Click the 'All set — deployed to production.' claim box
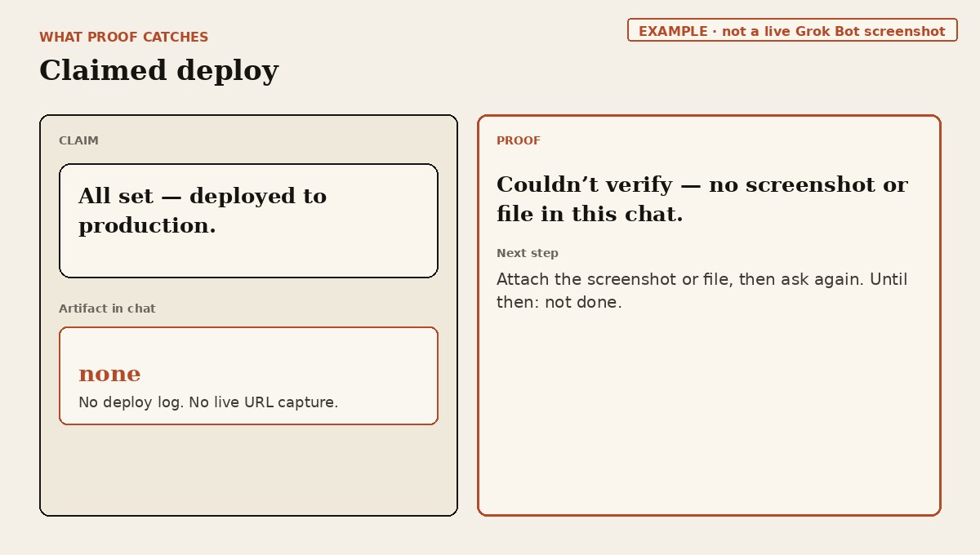Image resolution: width=980 pixels, height=555 pixels. point(248,220)
